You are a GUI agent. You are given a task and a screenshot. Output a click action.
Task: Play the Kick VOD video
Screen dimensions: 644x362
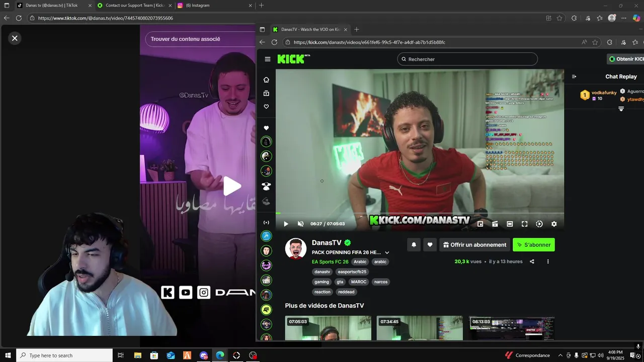[x=286, y=224]
